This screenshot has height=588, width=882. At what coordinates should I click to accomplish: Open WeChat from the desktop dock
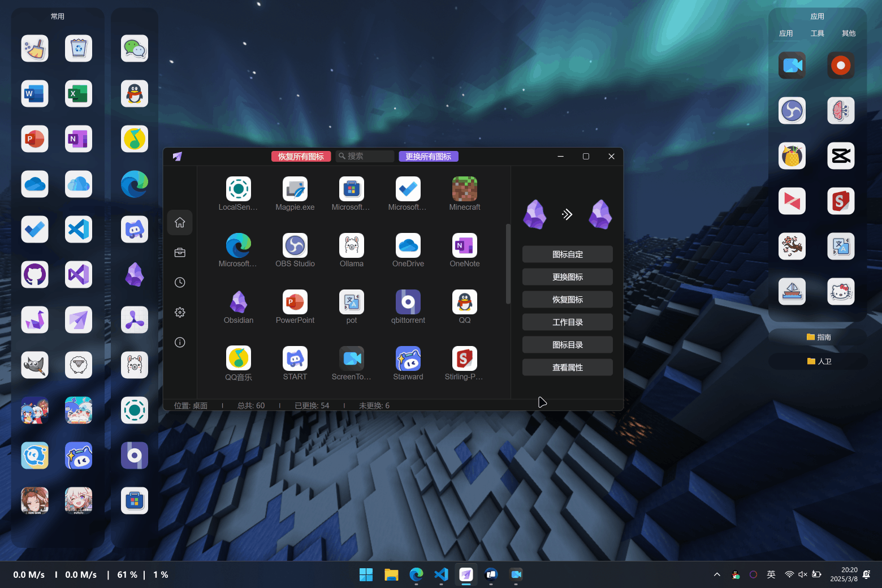click(135, 49)
